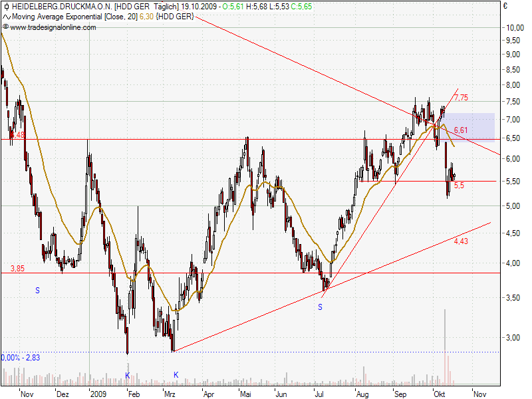Image resolution: width=532 pixels, height=399 pixels.
Task: Click the 0,00% - 2,83 low level label
Action: pyautogui.click(x=21, y=358)
